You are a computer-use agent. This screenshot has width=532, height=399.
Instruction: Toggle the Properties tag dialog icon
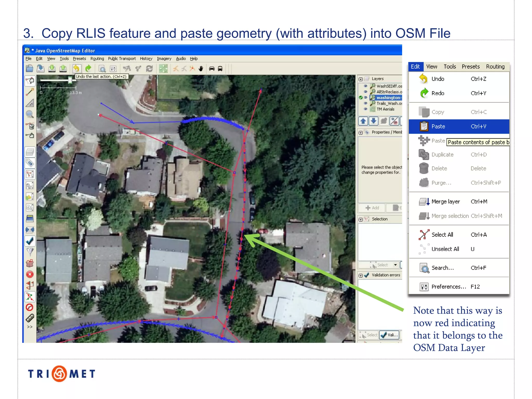pos(30,163)
